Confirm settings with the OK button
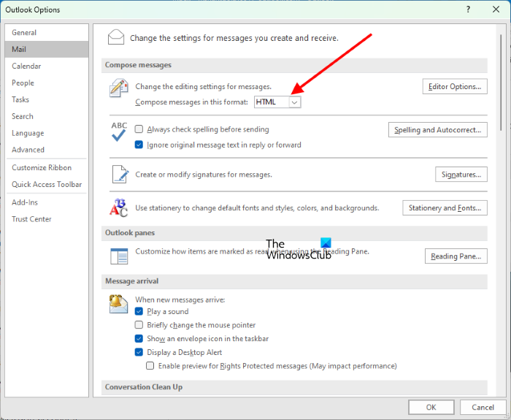 pyautogui.click(x=431, y=407)
